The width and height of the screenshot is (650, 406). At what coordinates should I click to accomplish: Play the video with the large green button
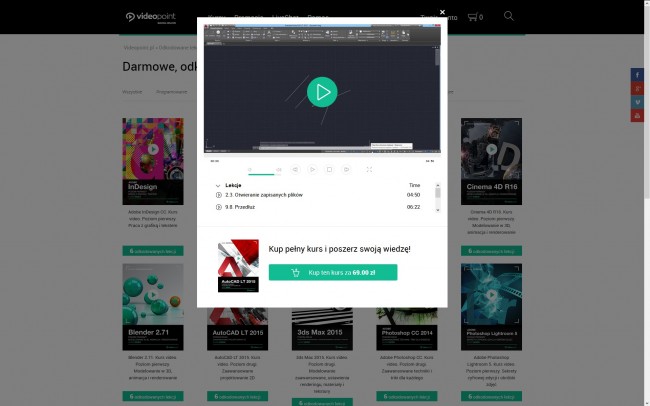click(322, 92)
